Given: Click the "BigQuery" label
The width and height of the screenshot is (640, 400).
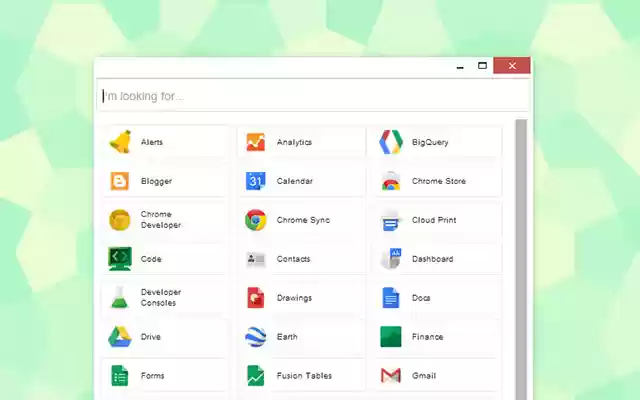Looking at the screenshot, I should pyautogui.click(x=430, y=142).
